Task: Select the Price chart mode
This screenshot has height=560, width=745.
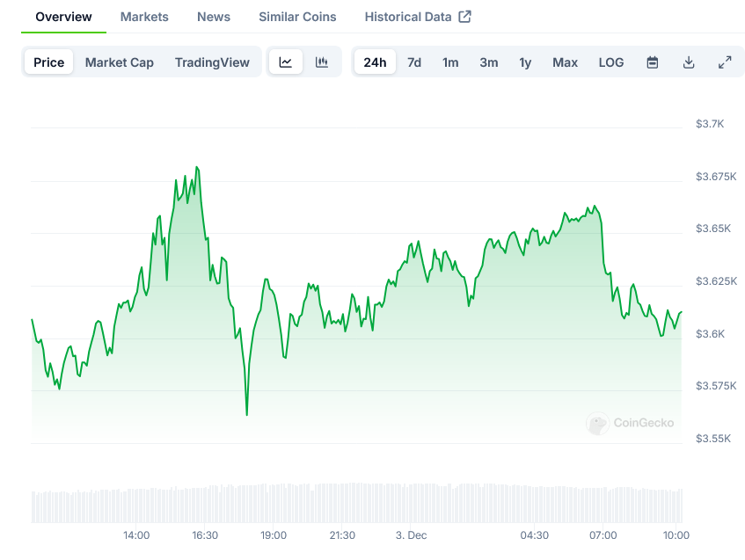Action: 49,62
